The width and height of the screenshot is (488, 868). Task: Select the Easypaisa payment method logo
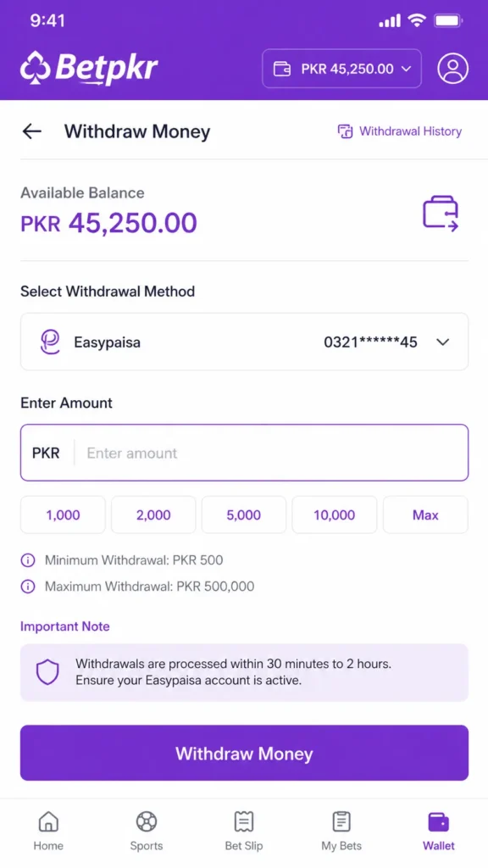pos(50,342)
